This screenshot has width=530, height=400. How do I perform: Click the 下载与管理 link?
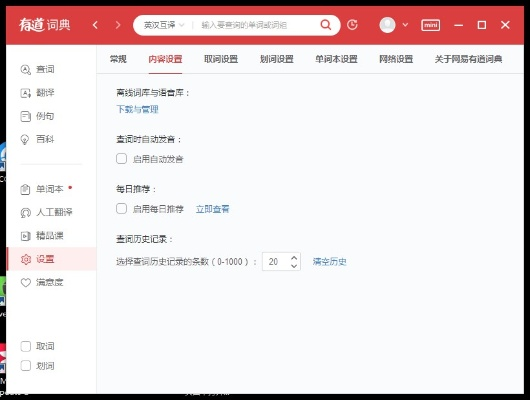pos(137,109)
